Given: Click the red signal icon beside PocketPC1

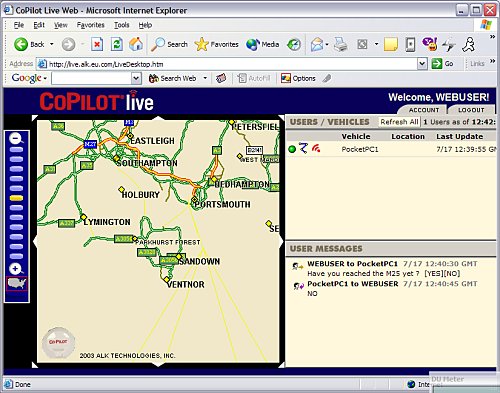Looking at the screenshot, I should point(316,149).
